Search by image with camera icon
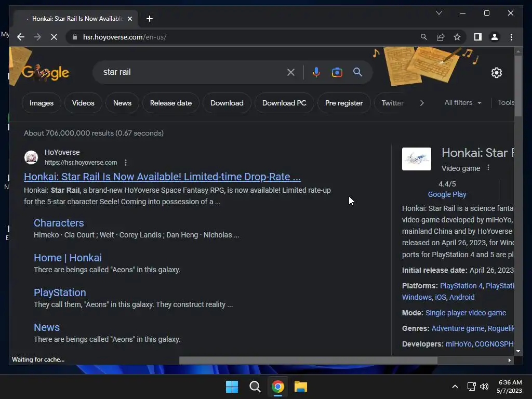The height and width of the screenshot is (399, 532). tap(337, 72)
